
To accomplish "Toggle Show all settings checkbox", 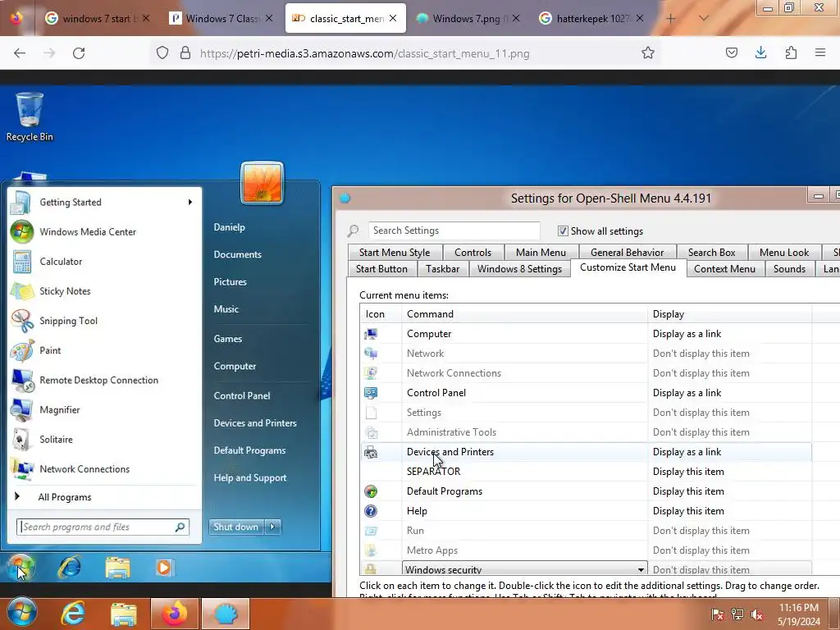I will (x=563, y=231).
